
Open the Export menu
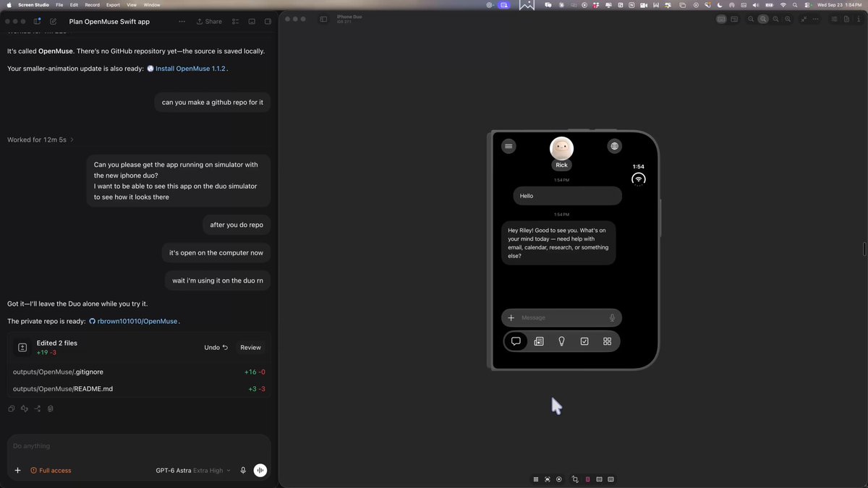[113, 5]
